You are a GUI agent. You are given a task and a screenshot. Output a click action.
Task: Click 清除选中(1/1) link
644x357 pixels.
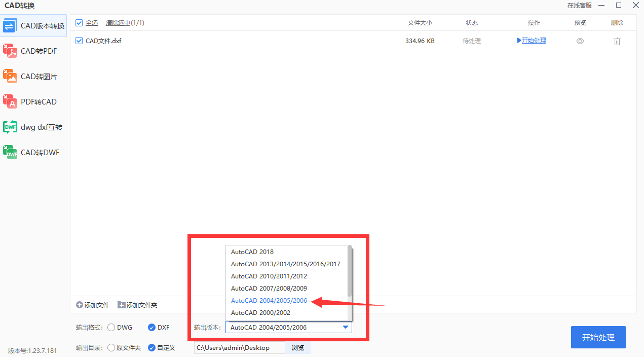pyautogui.click(x=125, y=23)
